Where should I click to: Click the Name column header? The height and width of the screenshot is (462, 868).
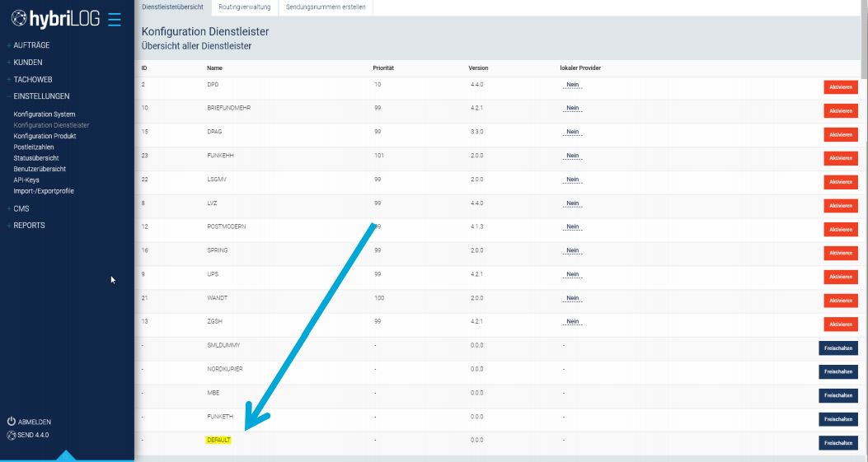(x=215, y=68)
